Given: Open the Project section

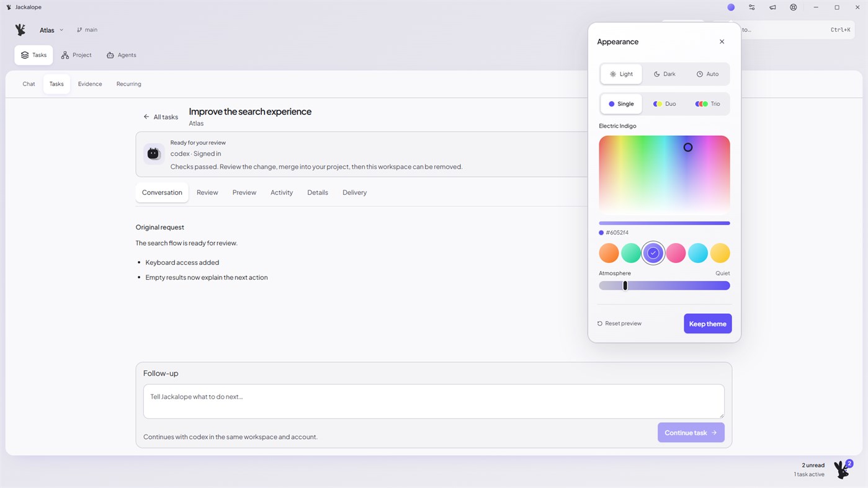Looking at the screenshot, I should 76,55.
